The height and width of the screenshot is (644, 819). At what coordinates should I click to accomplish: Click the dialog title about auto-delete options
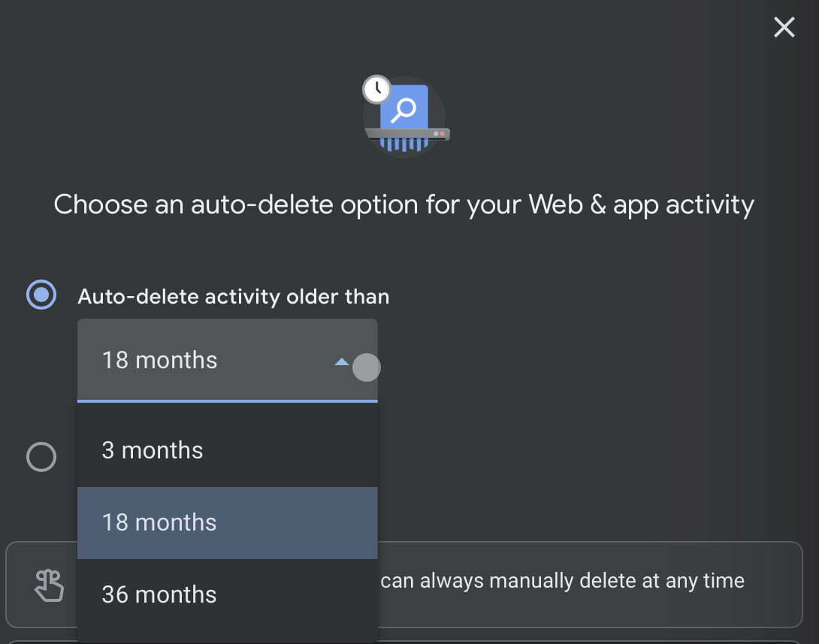tap(404, 204)
